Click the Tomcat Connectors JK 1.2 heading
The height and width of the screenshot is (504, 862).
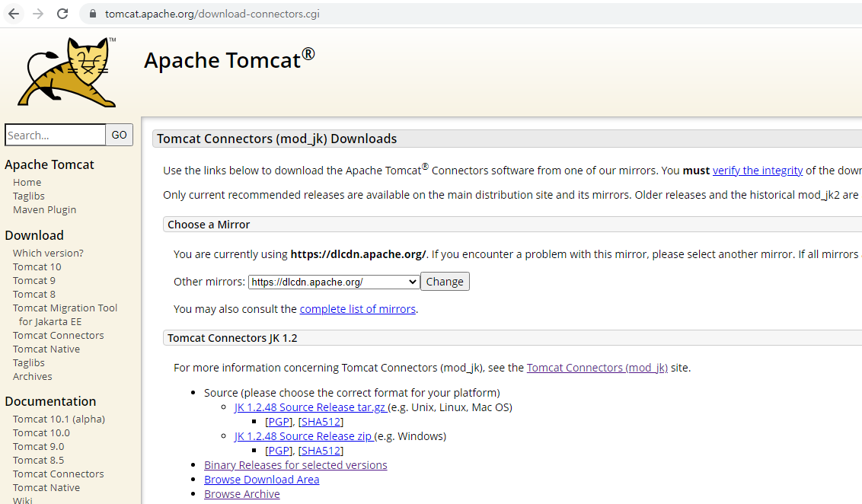[x=232, y=338]
